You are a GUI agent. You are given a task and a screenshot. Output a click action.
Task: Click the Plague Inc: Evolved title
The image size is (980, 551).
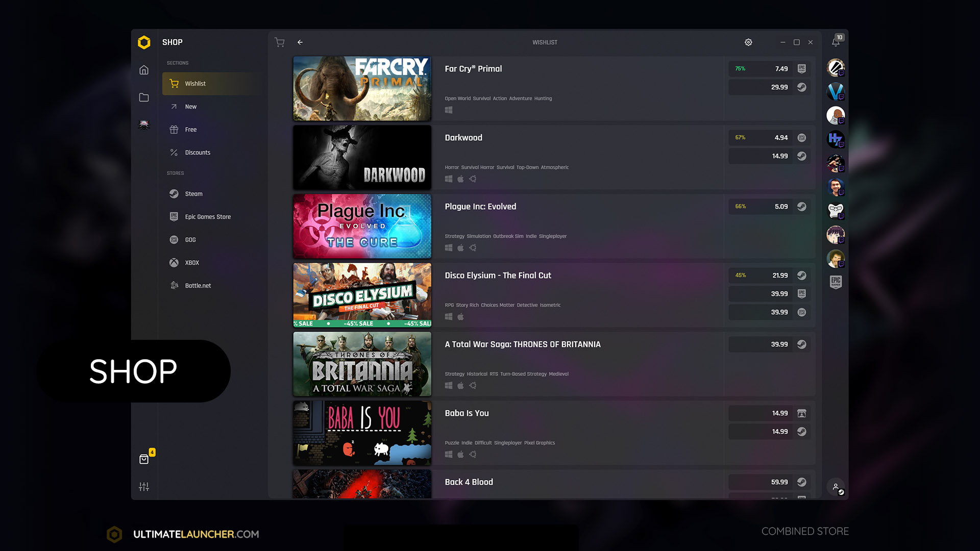(480, 207)
